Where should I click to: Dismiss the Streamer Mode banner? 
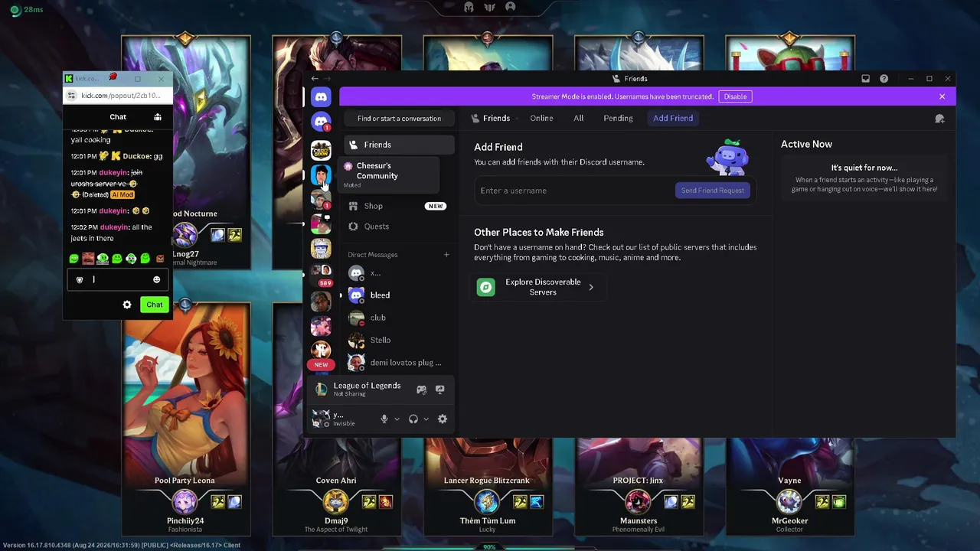point(942,96)
